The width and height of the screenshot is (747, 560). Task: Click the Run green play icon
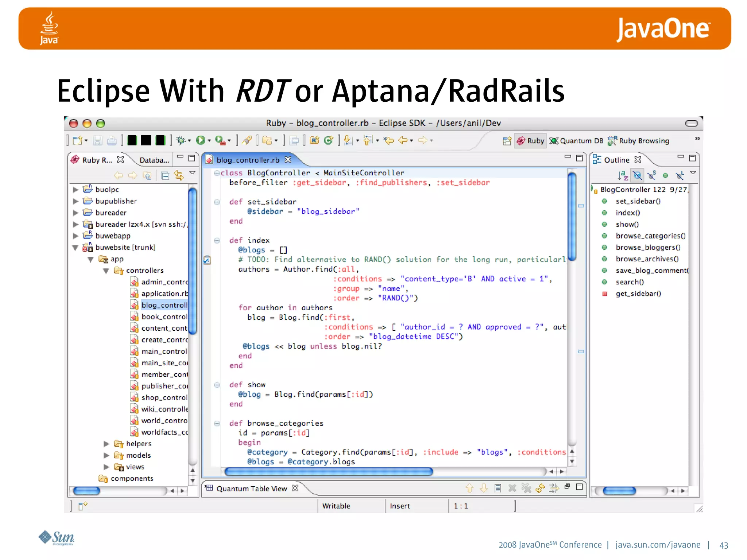click(x=200, y=140)
